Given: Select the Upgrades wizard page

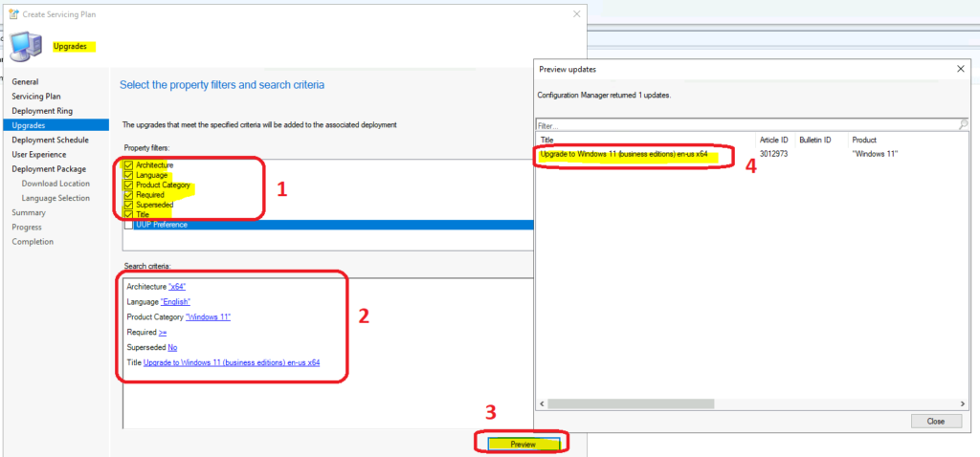Looking at the screenshot, I should tap(55, 125).
